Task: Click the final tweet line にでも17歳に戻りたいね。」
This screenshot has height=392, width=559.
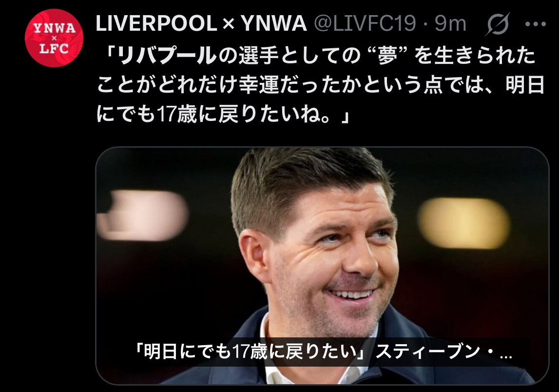Action: tap(223, 115)
